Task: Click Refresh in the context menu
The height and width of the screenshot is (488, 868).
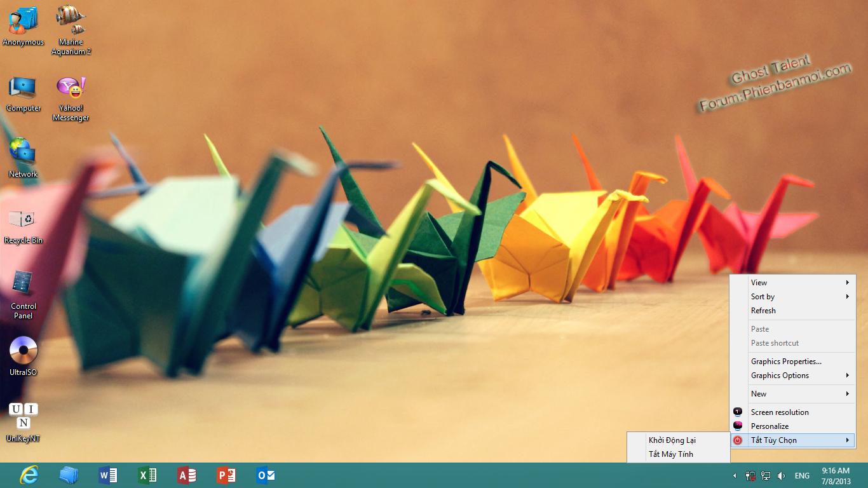Action: tap(763, 311)
